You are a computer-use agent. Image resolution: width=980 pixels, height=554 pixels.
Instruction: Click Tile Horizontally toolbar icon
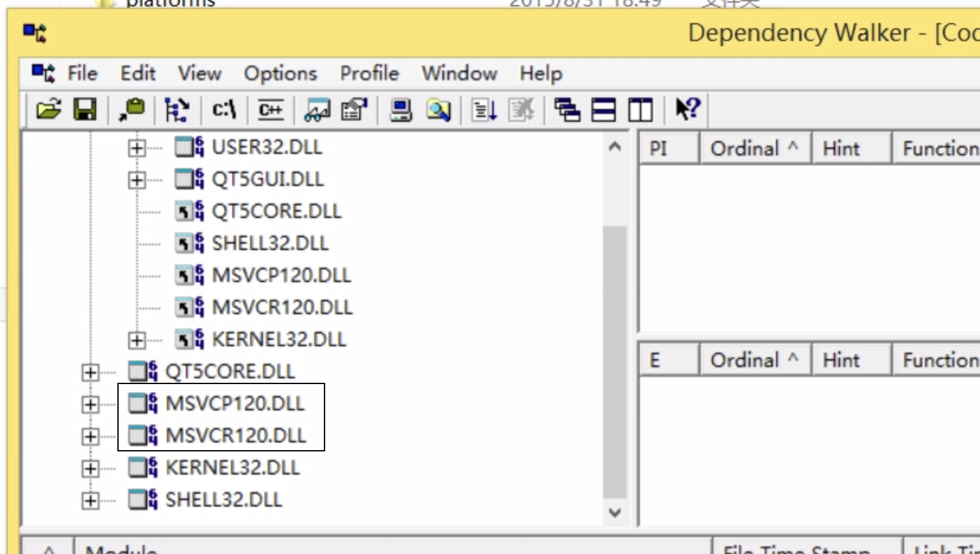pos(604,110)
